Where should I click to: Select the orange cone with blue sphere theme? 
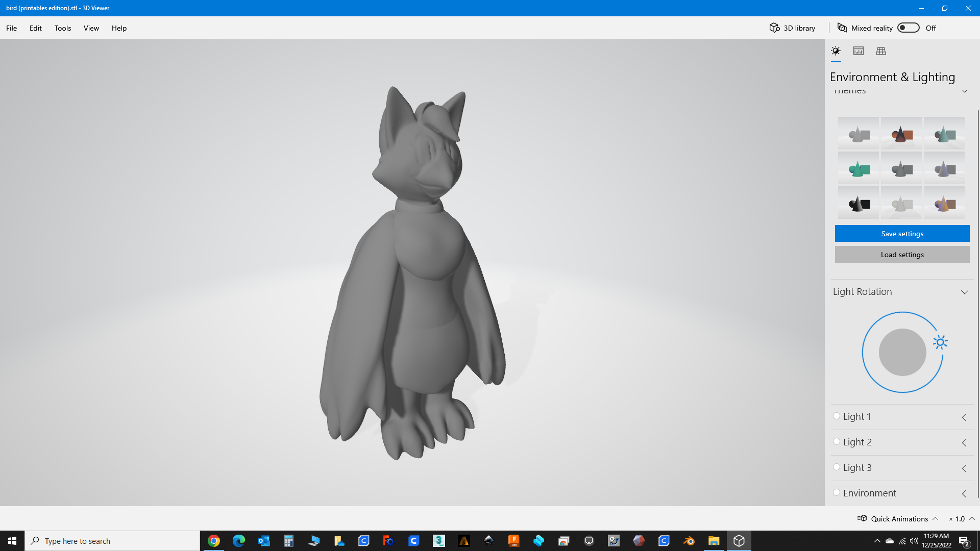(944, 203)
